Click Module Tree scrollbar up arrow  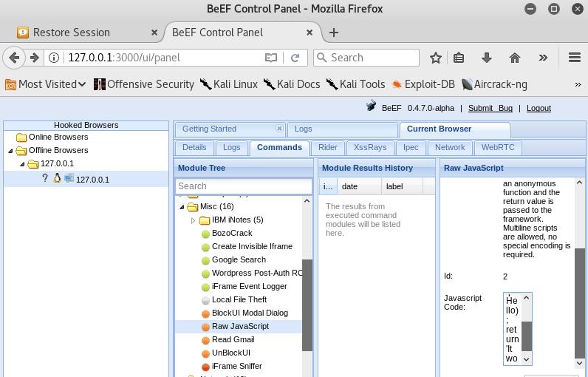pos(307,201)
